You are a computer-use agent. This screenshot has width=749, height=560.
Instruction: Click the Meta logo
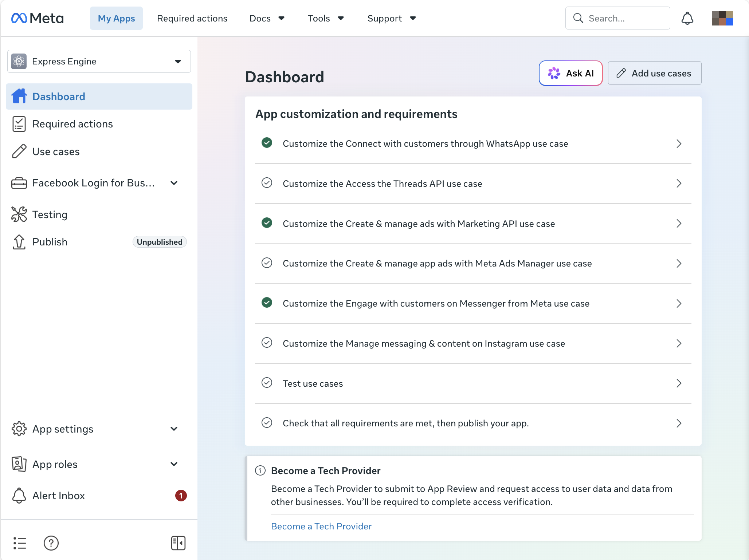point(38,18)
